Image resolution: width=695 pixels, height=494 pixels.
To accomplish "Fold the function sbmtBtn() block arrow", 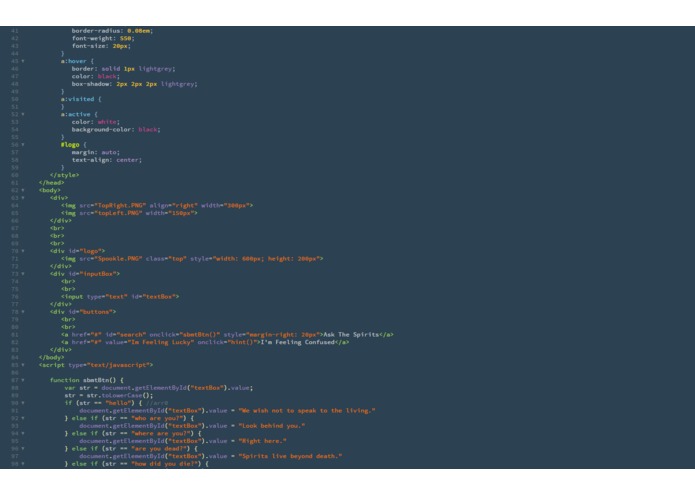I will pos(23,380).
